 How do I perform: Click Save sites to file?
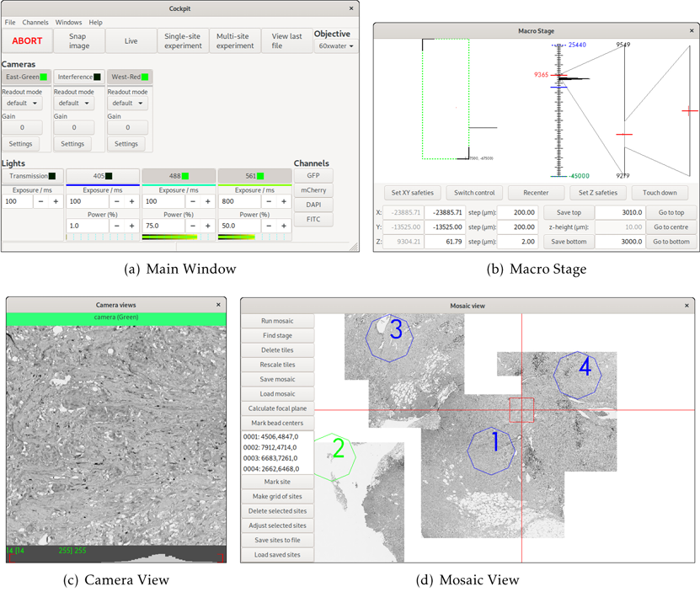277,541
